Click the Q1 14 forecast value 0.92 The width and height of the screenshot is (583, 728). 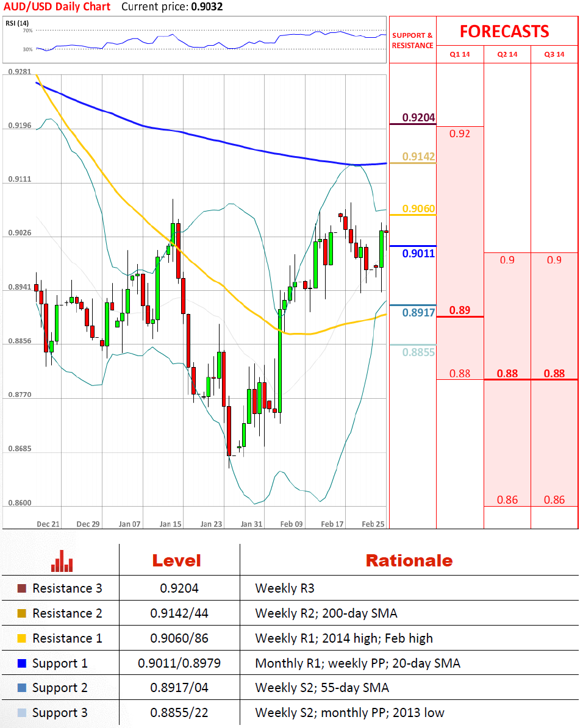click(460, 134)
